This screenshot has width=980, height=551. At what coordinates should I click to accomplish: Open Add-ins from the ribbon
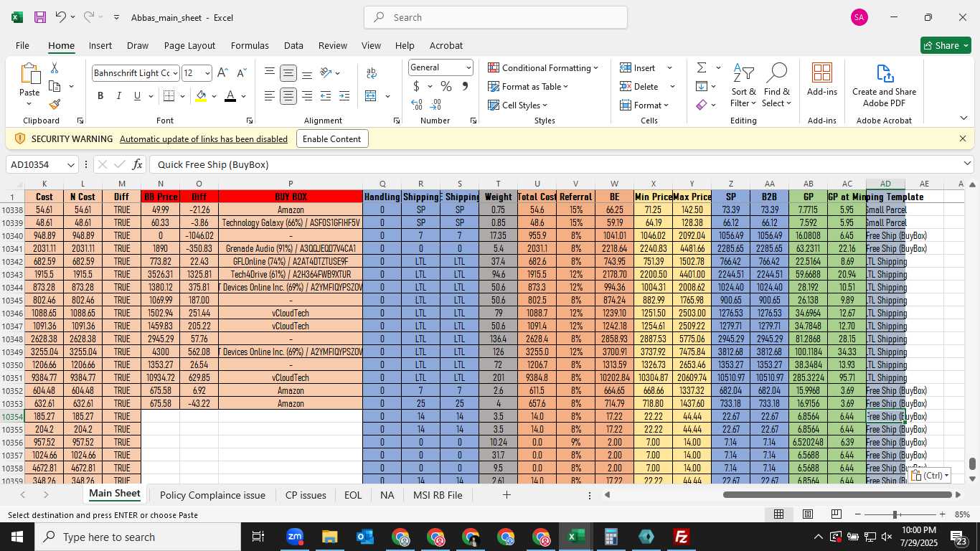pos(821,79)
